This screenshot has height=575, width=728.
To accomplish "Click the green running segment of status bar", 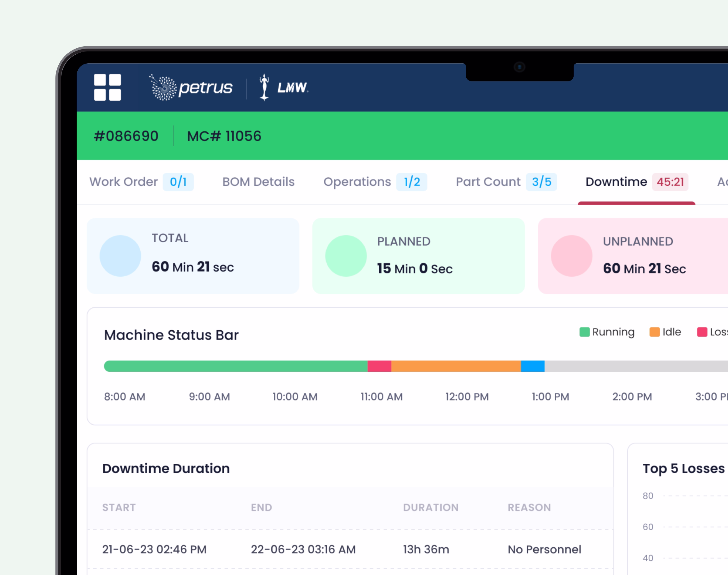I will point(236,366).
